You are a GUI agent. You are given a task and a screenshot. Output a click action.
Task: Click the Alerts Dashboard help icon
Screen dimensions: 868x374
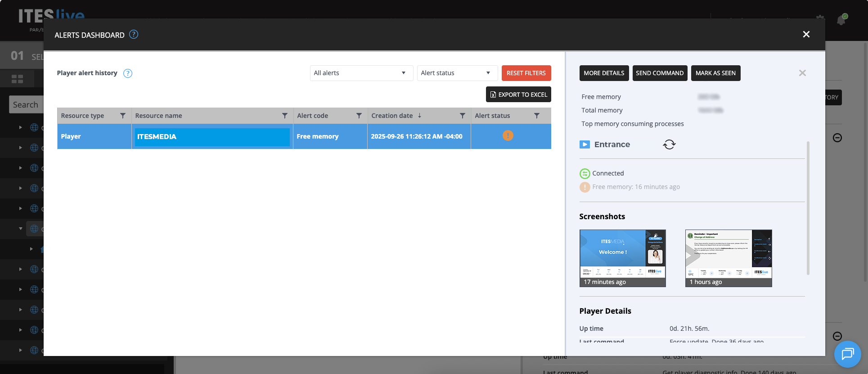pyautogui.click(x=134, y=35)
